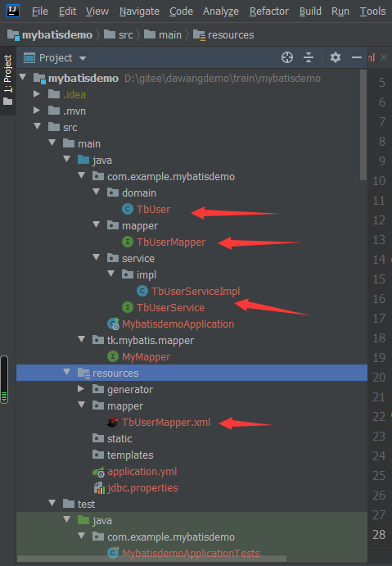Select the TbUser class icon
This screenshot has height=566, width=392.
click(x=128, y=209)
